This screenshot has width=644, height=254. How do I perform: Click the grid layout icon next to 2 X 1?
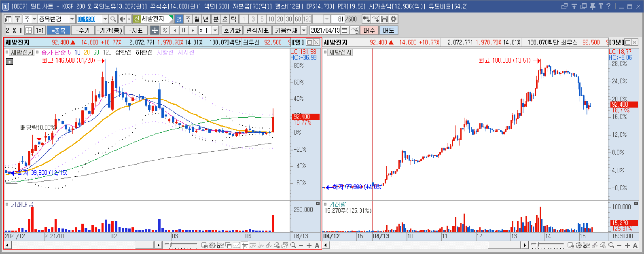29,30
